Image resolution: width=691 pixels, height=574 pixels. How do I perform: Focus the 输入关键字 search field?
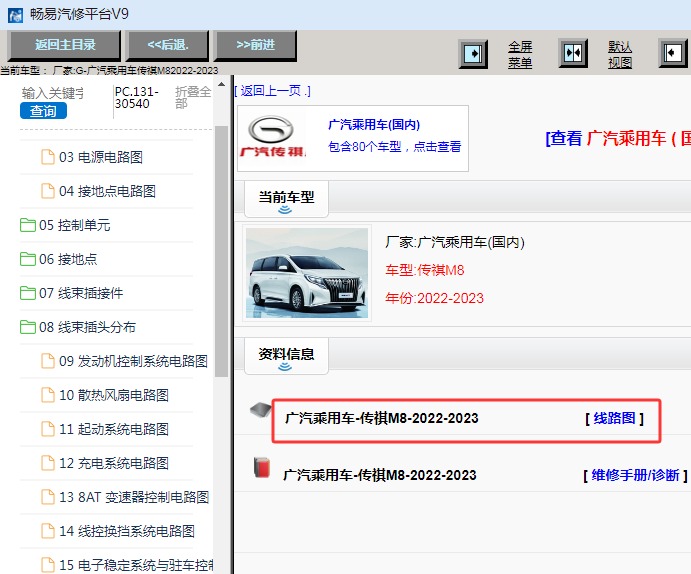click(53, 93)
